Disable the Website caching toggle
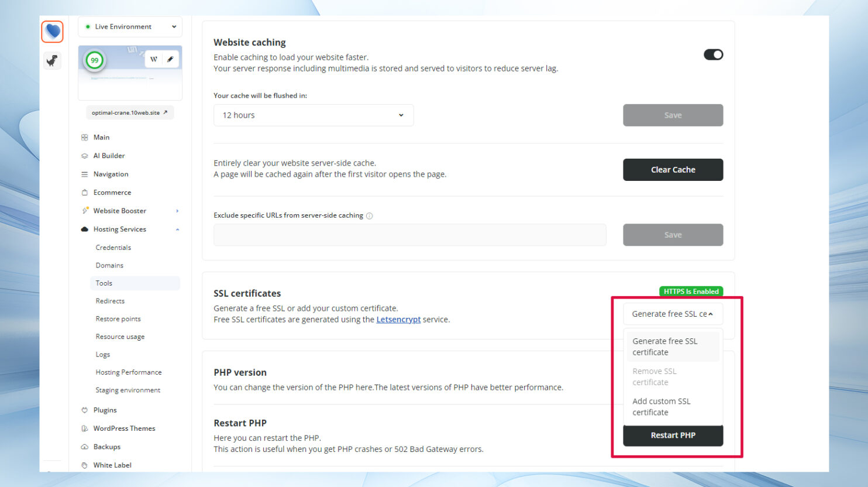Screen dimensions: 868x487 point(713,54)
